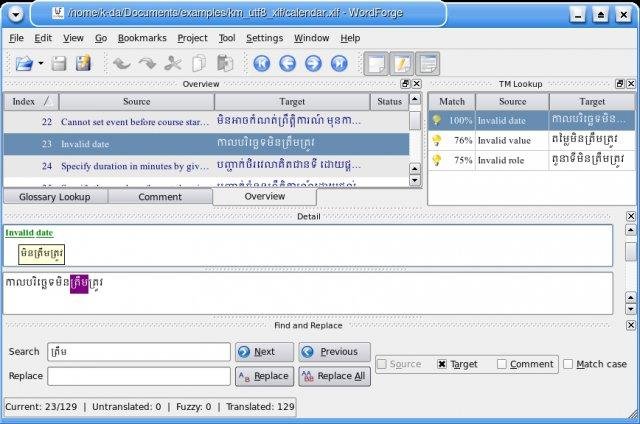Sort by the Index column header

pyautogui.click(x=31, y=102)
